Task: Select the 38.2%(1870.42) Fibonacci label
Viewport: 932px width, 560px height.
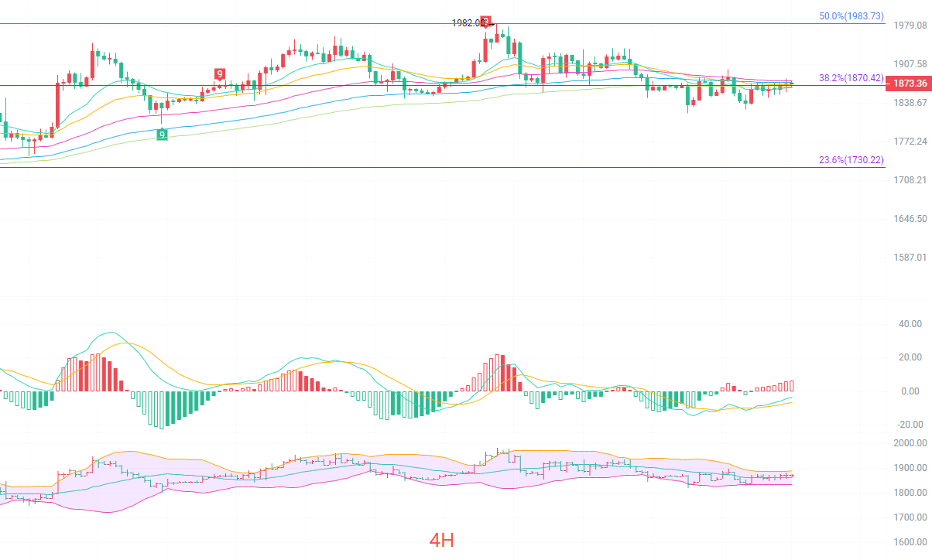Action: [x=851, y=77]
